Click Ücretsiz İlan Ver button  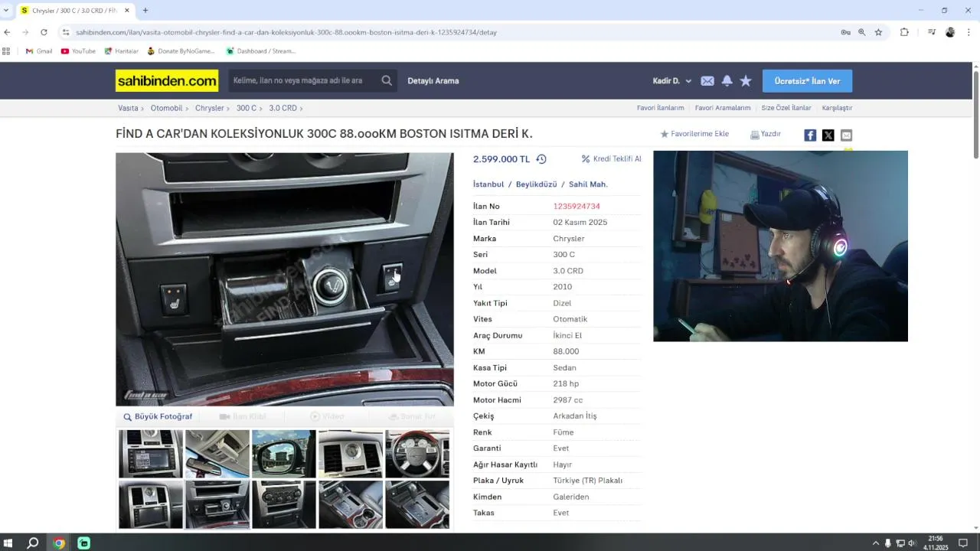[x=807, y=81]
